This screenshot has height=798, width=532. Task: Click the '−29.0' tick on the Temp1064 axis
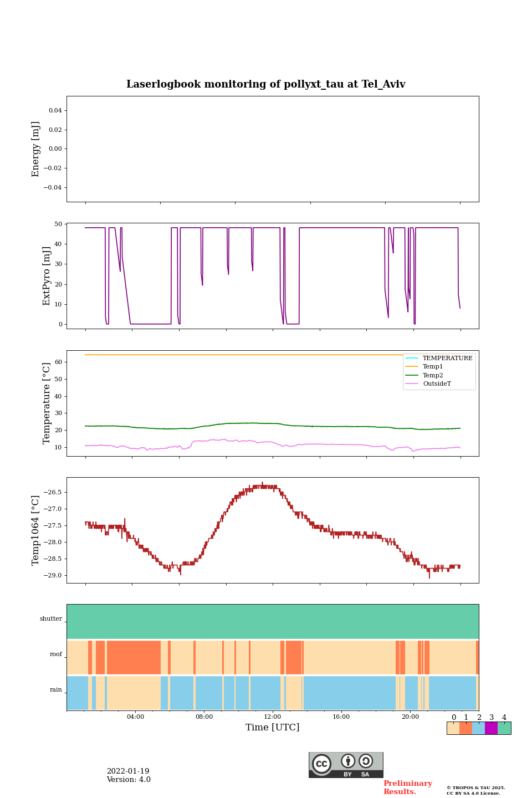(53, 575)
